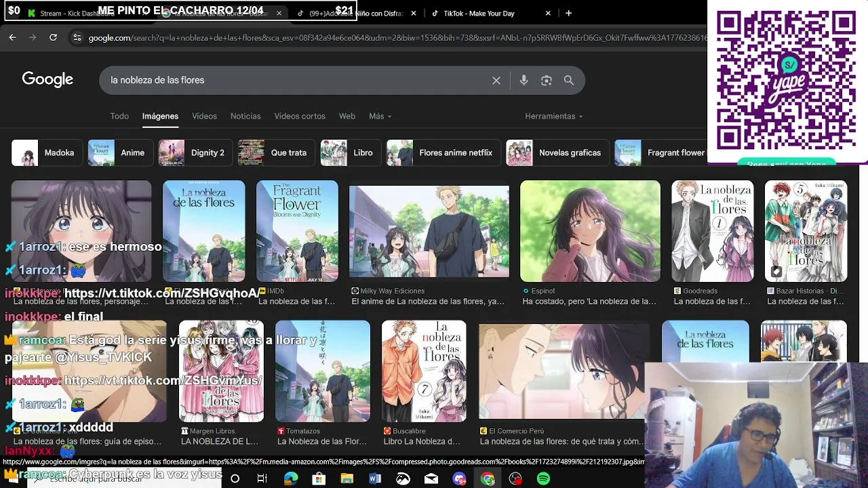Open Microsoft Edge from the taskbar
Screen dimensions: 868x488
291,479
